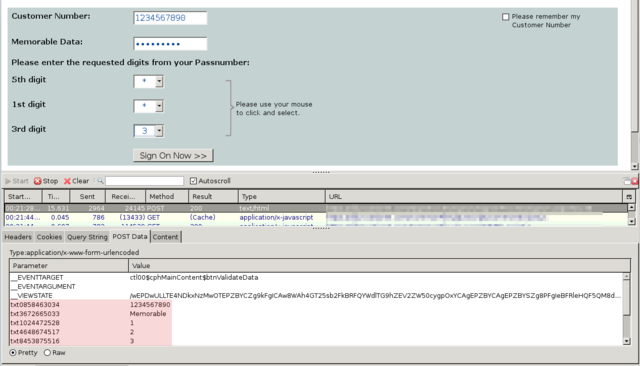The image size is (640, 366).
Task: Click the detach panel icon at toolbar right
Action: (627, 181)
